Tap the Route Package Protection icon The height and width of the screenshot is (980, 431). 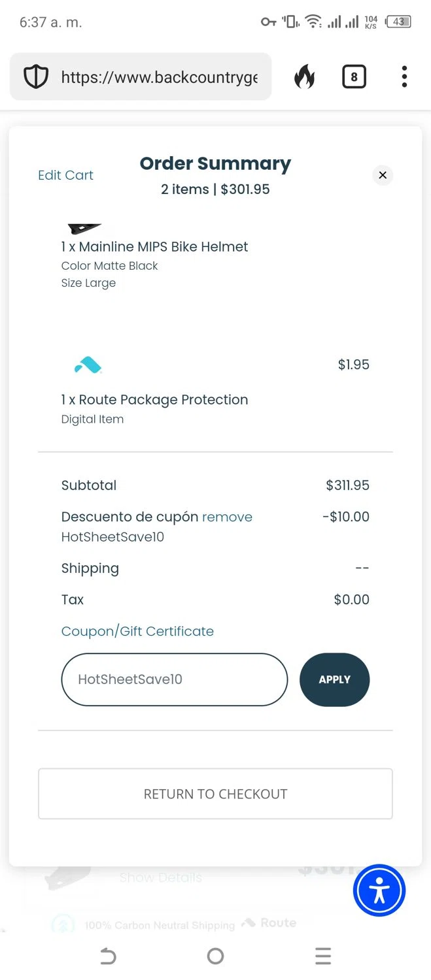pyautogui.click(x=88, y=365)
